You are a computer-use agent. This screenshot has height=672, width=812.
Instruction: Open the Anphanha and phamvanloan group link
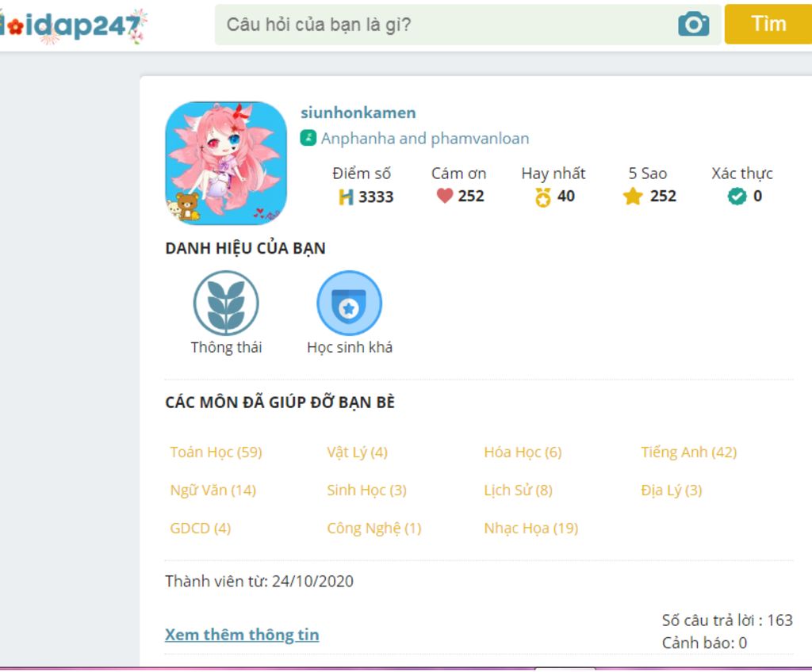(425, 138)
